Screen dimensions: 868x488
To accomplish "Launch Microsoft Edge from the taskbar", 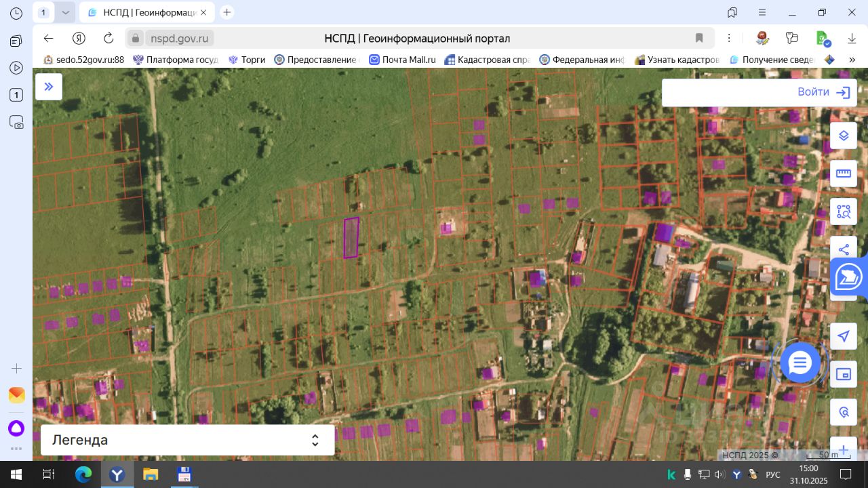I will point(83,474).
